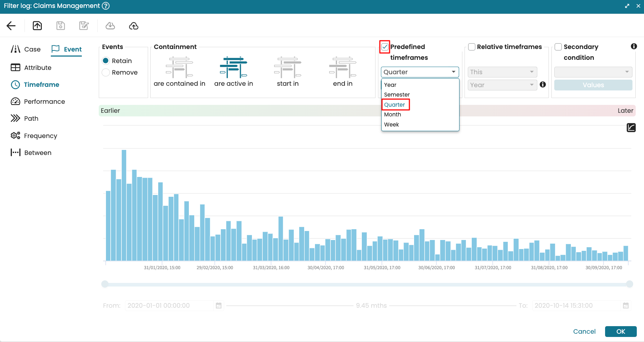Uncheck the Predefined timeframes checkbox
The width and height of the screenshot is (644, 342).
point(385,47)
